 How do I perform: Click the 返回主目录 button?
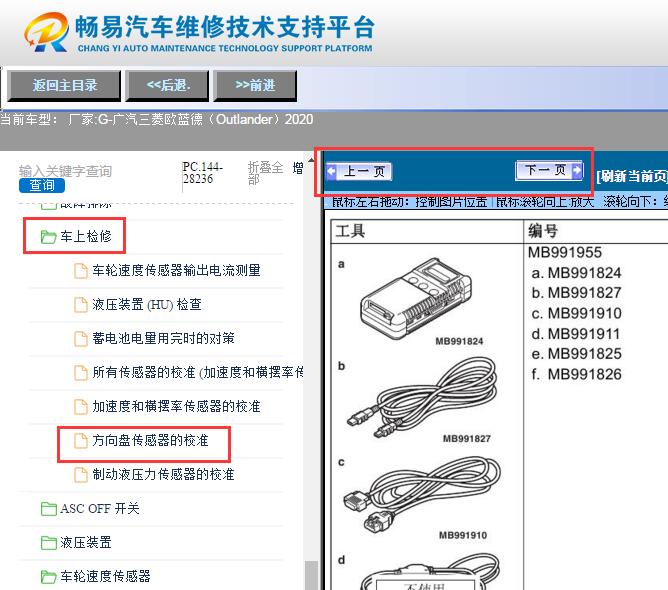pos(64,86)
